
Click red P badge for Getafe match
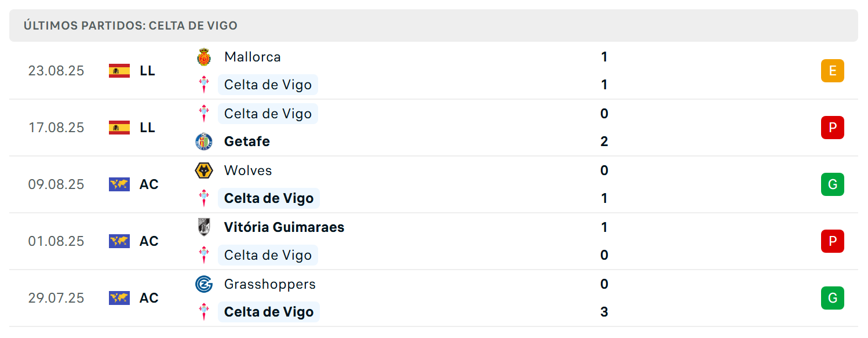click(x=833, y=128)
